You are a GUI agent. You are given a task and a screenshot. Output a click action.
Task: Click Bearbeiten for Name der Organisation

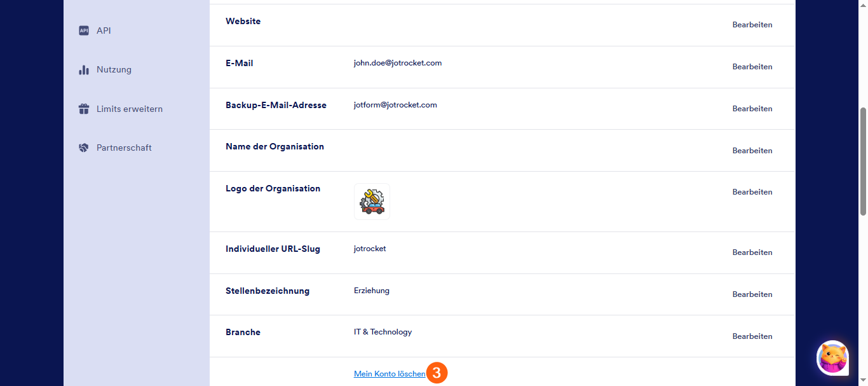(x=752, y=151)
